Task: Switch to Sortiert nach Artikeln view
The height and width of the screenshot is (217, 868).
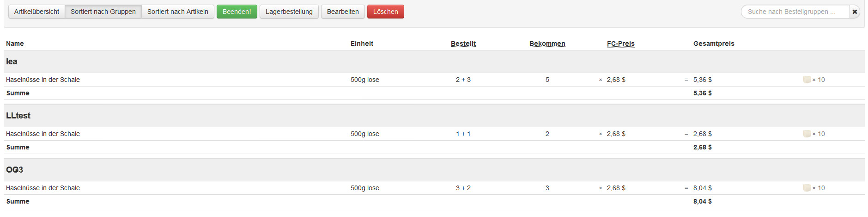Action: (177, 12)
